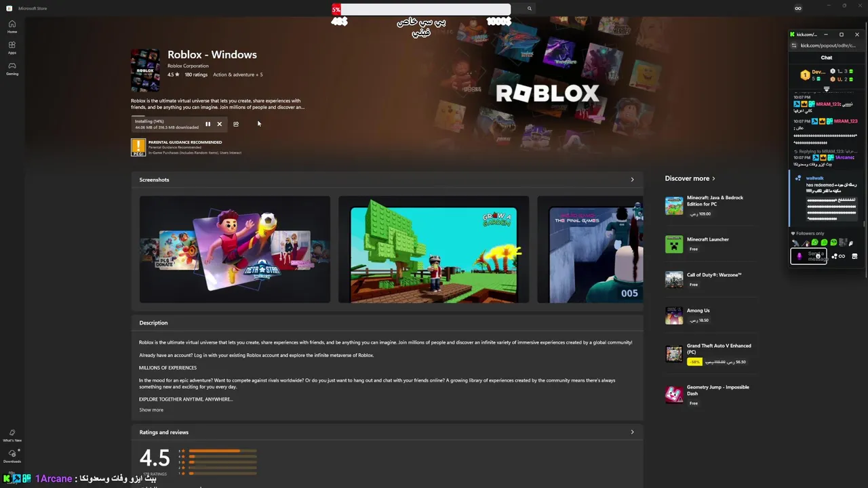Cancel the Roblox installation
This screenshot has width=868, height=488.
(219, 124)
